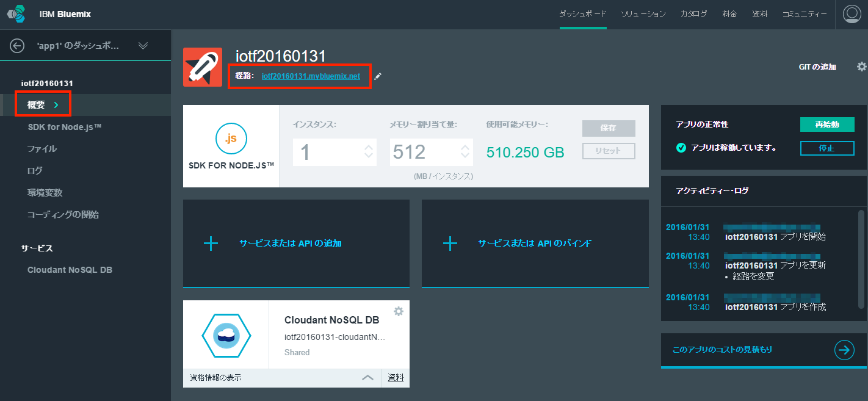Click the 保存 button
Image resolution: width=868 pixels, height=401 pixels.
tap(609, 128)
